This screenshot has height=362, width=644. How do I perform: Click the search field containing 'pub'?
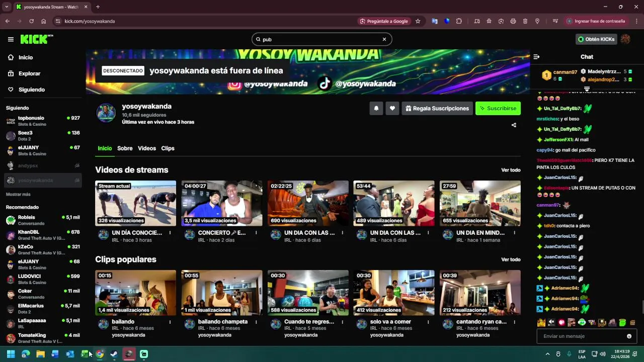coord(321,39)
